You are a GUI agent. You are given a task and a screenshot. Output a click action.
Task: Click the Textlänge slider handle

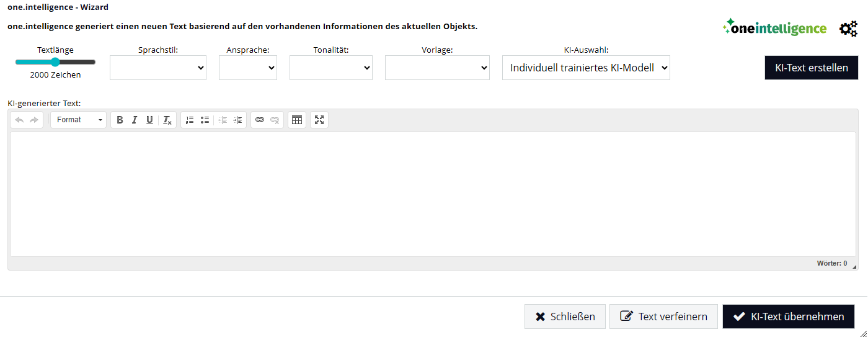click(x=55, y=62)
